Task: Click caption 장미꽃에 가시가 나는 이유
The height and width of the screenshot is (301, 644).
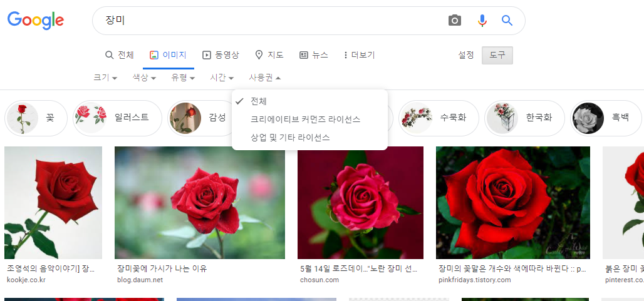Action: coord(162,269)
